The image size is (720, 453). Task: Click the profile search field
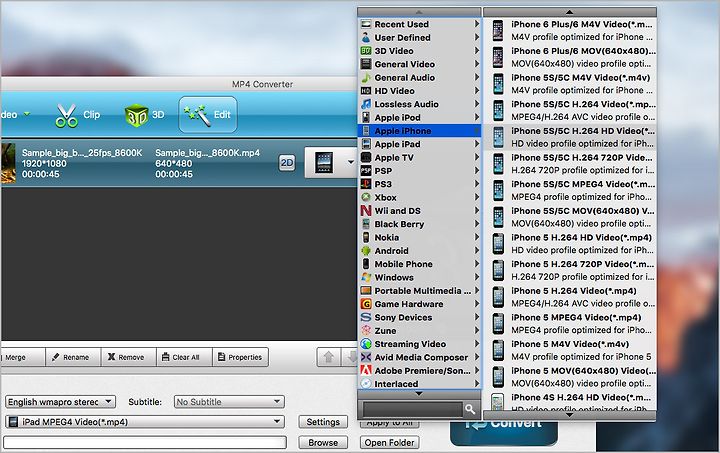(x=412, y=408)
